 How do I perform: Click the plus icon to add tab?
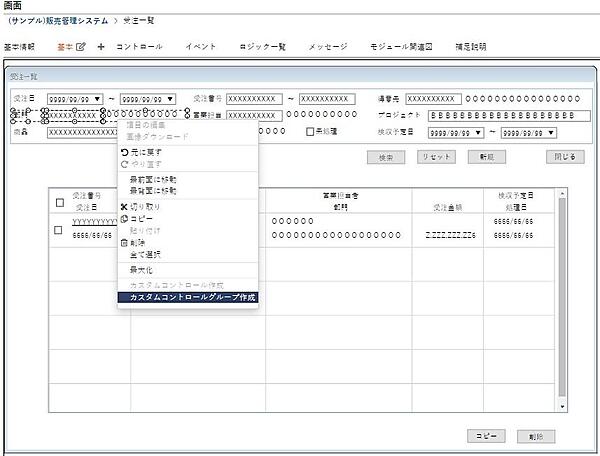click(x=101, y=47)
